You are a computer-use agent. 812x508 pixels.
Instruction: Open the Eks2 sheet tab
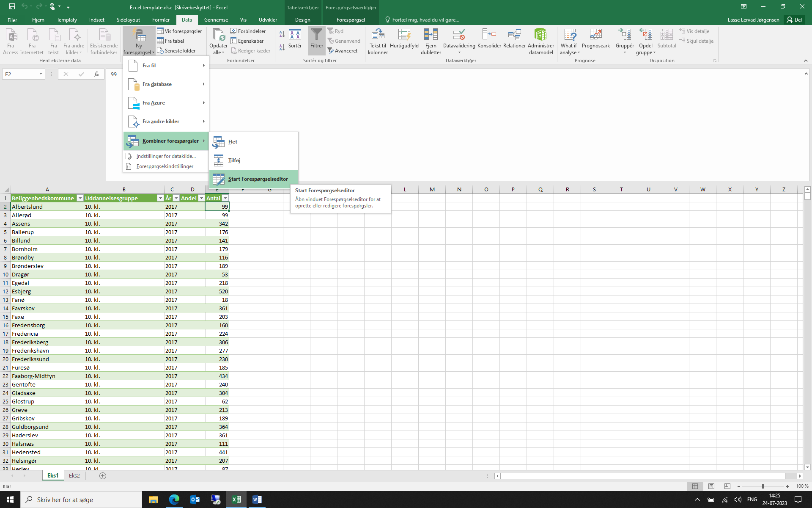click(x=74, y=475)
